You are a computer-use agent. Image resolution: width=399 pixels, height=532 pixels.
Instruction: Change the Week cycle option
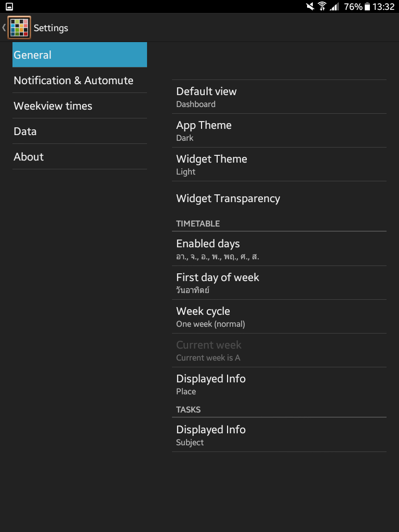click(279, 317)
